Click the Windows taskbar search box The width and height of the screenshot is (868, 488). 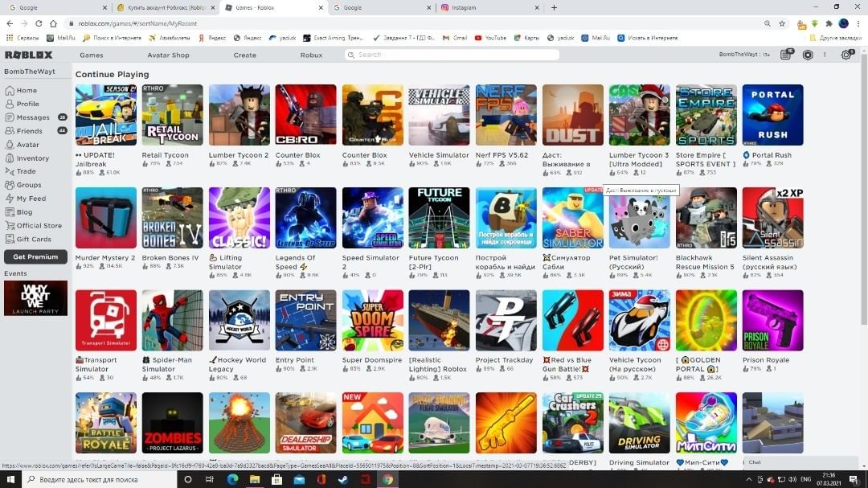click(99, 479)
